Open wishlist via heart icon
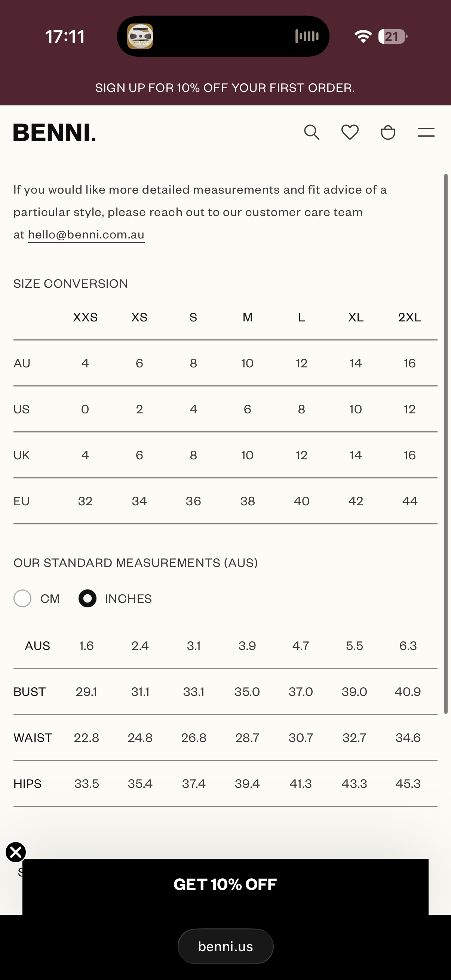 350,132
